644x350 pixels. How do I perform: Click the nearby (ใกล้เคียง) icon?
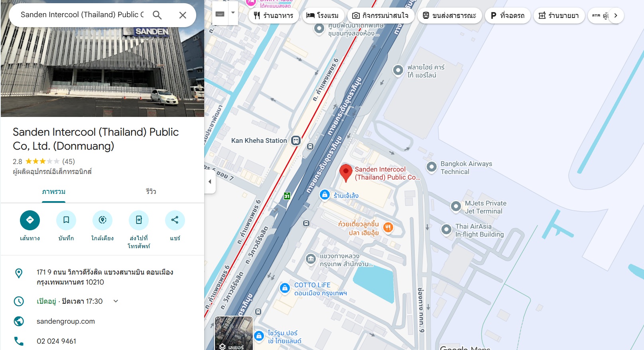point(102,220)
